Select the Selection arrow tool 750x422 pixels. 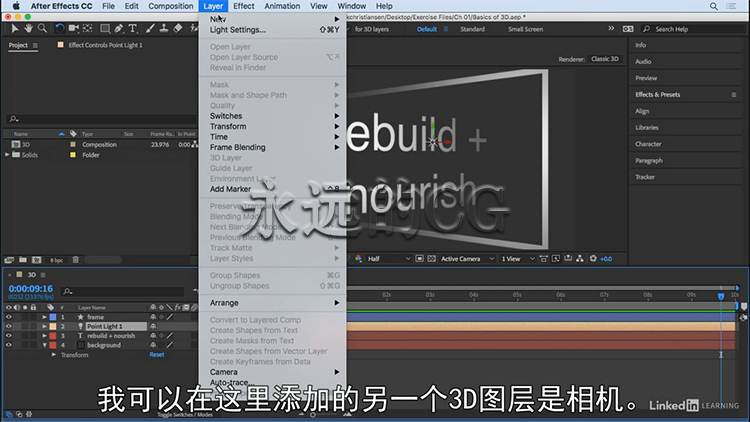click(x=14, y=29)
